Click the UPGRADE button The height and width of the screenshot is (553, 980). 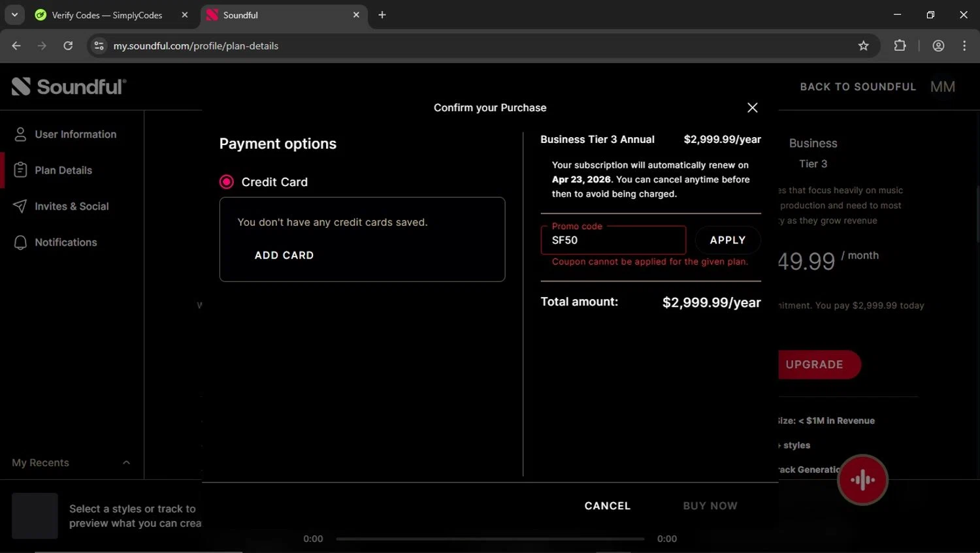tap(819, 365)
